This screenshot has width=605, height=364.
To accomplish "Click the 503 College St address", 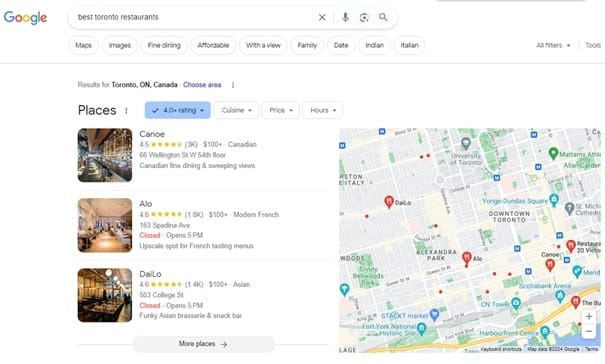I will click(161, 295).
